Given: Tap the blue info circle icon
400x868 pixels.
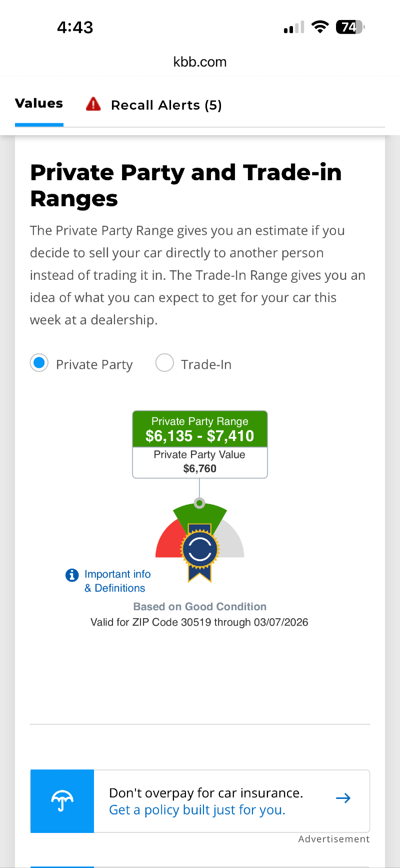Looking at the screenshot, I should pos(72,575).
